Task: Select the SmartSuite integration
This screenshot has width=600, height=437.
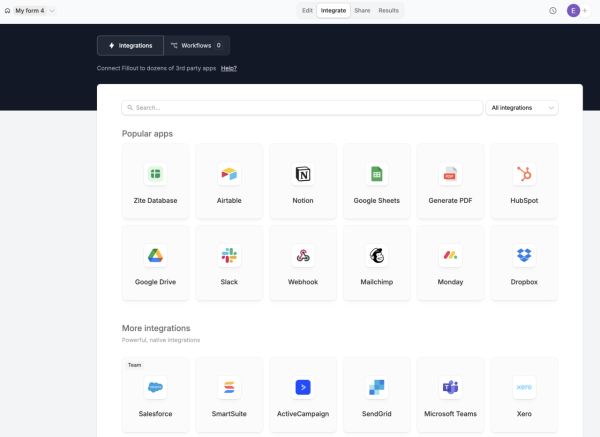Action: 229,395
